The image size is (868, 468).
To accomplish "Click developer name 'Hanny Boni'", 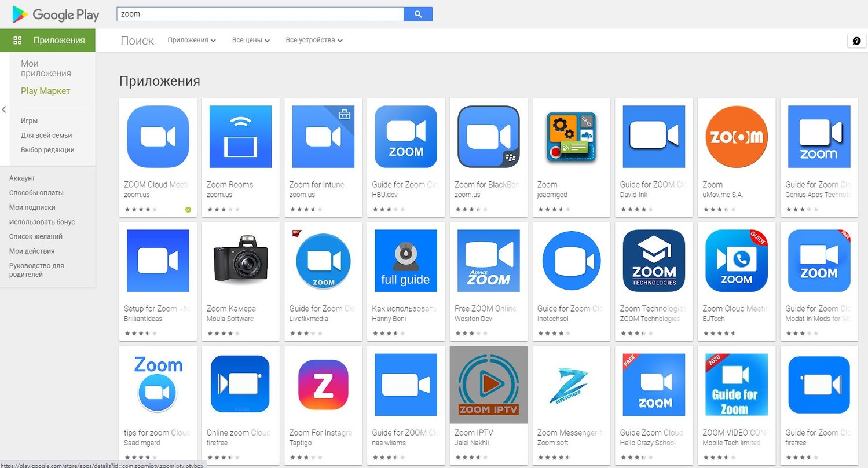I will pos(389,319).
